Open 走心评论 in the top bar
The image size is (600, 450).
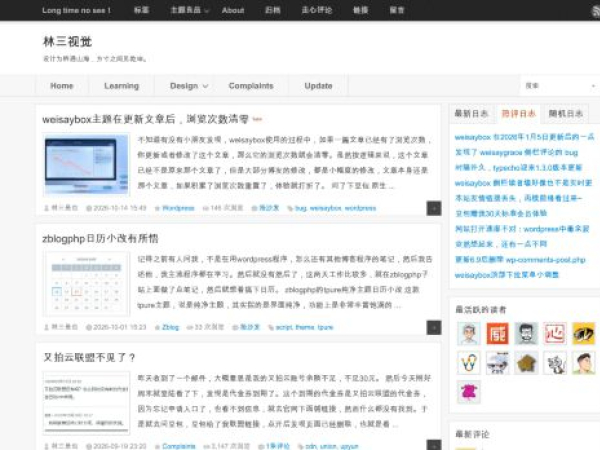[316, 10]
